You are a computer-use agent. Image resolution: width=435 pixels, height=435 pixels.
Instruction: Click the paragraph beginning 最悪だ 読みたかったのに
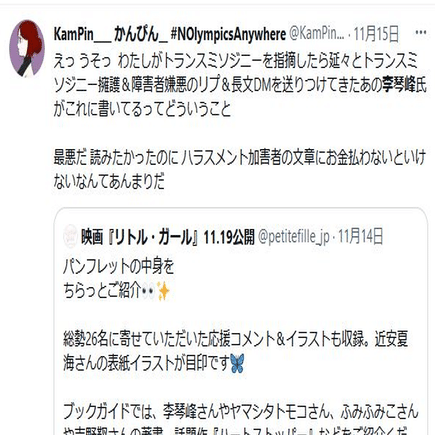[x=240, y=169]
